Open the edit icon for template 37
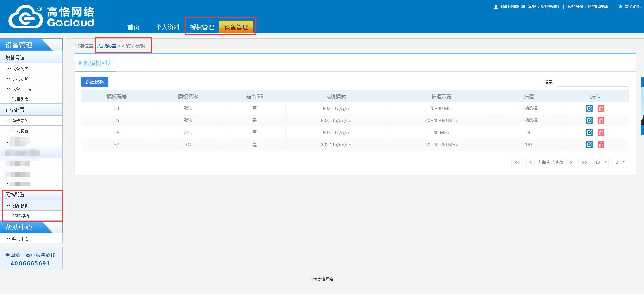 click(x=589, y=145)
